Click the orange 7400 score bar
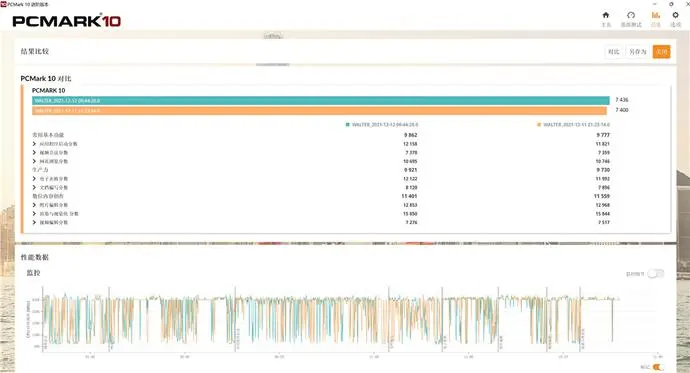The width and height of the screenshot is (690, 373). click(x=319, y=110)
